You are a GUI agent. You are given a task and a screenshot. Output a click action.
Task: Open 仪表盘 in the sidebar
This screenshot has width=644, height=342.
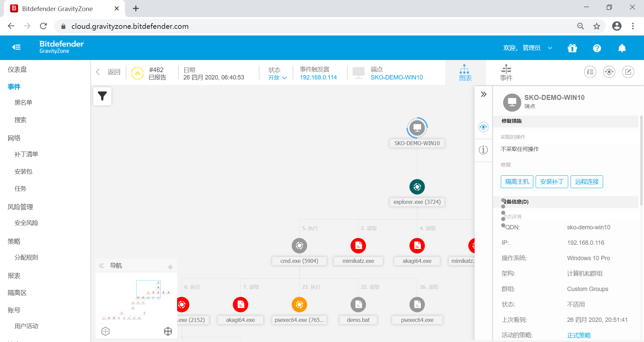pyautogui.click(x=17, y=69)
